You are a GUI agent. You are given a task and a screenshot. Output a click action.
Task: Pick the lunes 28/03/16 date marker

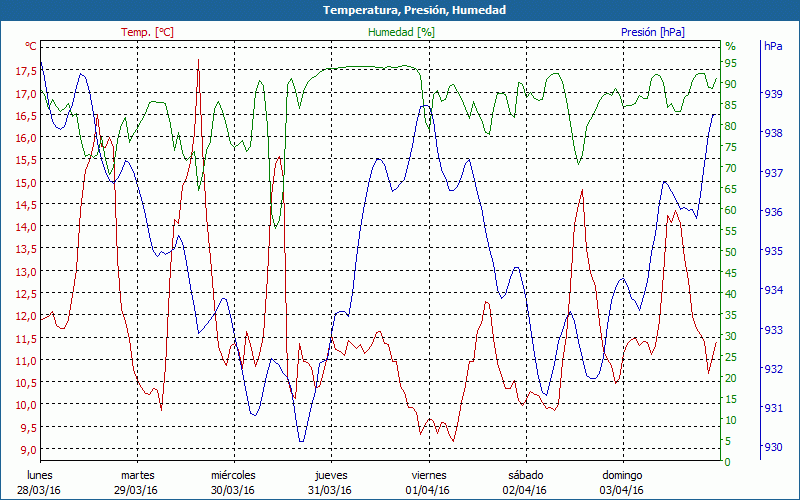(40, 482)
